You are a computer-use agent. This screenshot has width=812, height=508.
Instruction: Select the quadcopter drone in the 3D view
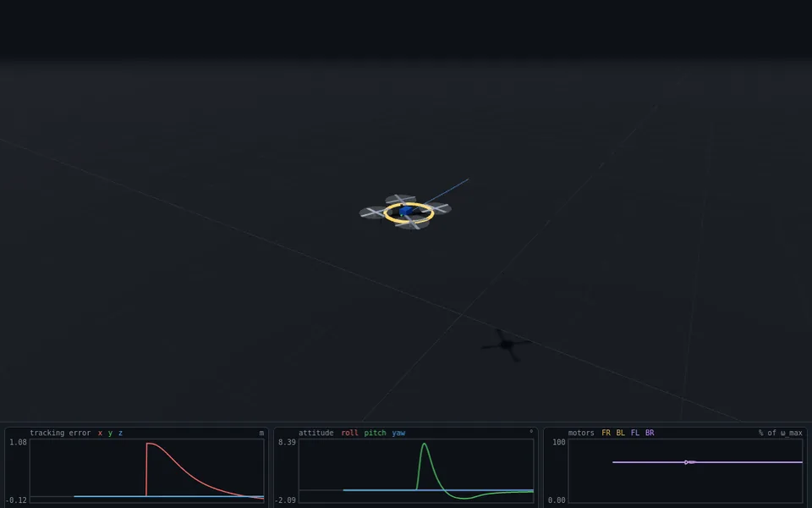click(x=405, y=212)
